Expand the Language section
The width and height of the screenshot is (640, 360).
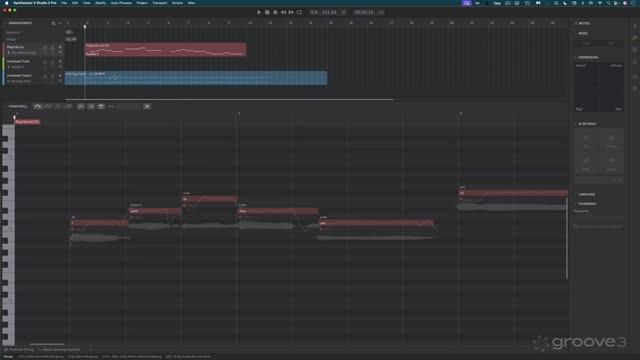576,194
